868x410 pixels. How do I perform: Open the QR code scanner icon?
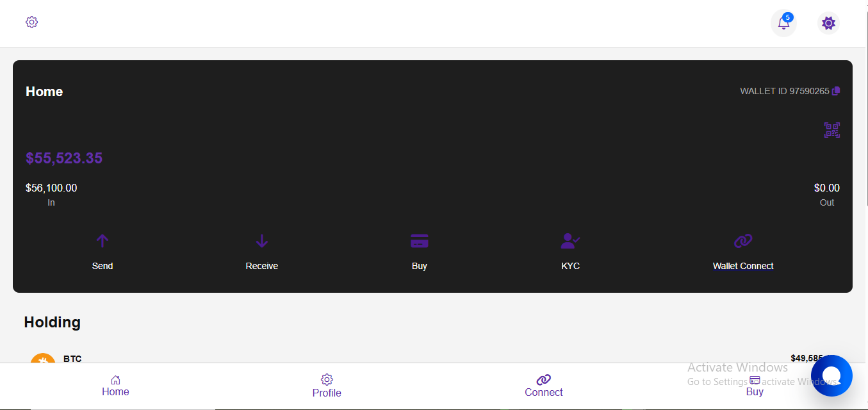(x=831, y=131)
